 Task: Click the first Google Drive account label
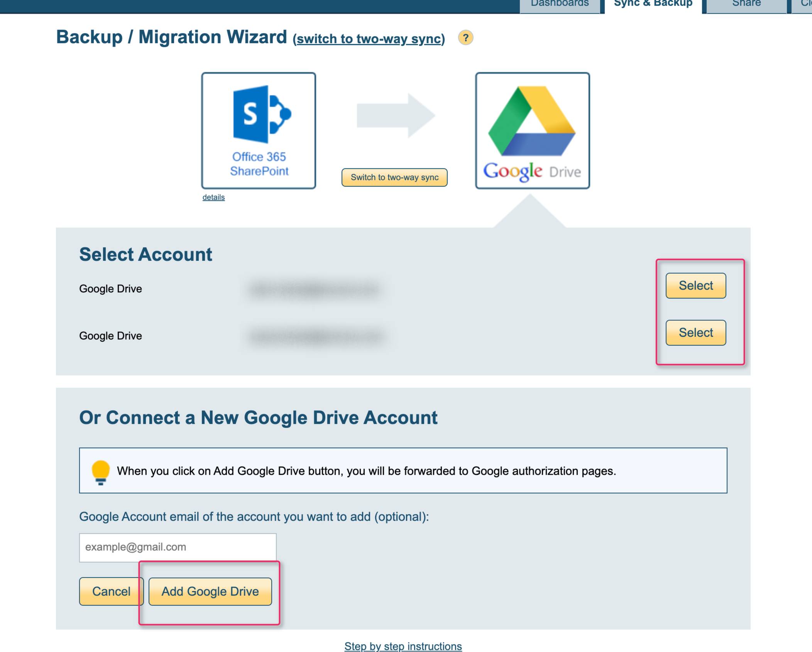coord(110,289)
